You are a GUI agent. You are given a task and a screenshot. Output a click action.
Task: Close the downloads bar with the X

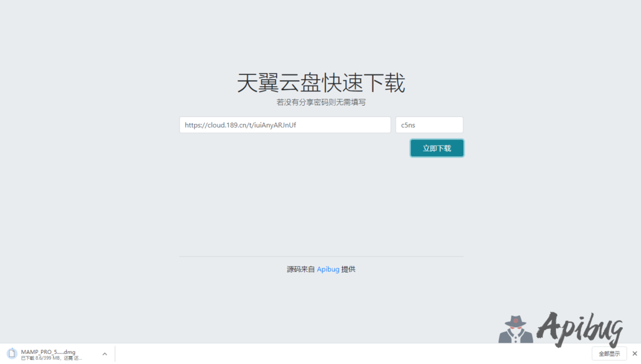[633, 353]
